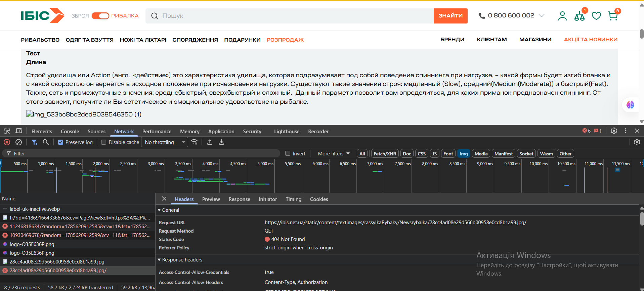644x291 pixels.
Task: Click the 5,000 ms timeline marker
Action: click(x=265, y=164)
